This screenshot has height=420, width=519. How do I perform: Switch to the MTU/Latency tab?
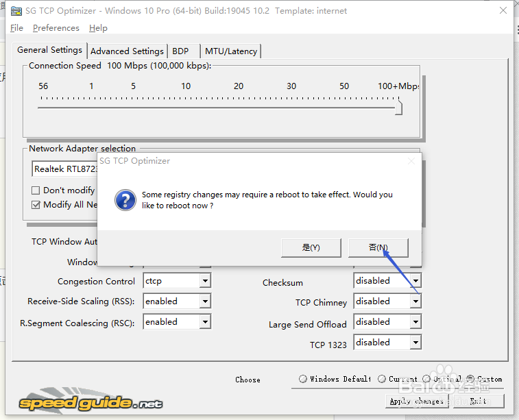(x=230, y=51)
